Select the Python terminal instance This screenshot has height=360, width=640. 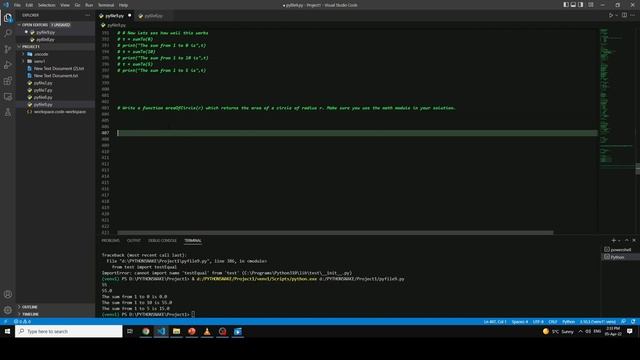pos(618,257)
